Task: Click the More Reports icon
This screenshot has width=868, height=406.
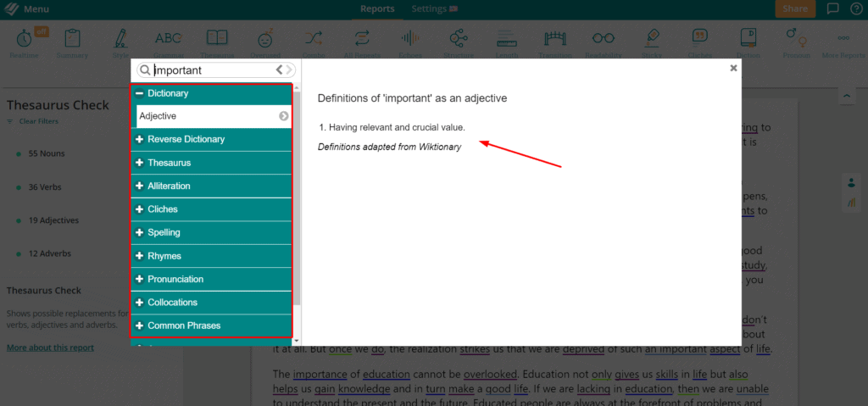Action: (843, 40)
